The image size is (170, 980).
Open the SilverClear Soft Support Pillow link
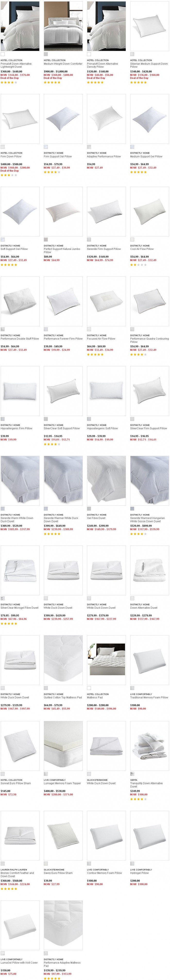62,428
